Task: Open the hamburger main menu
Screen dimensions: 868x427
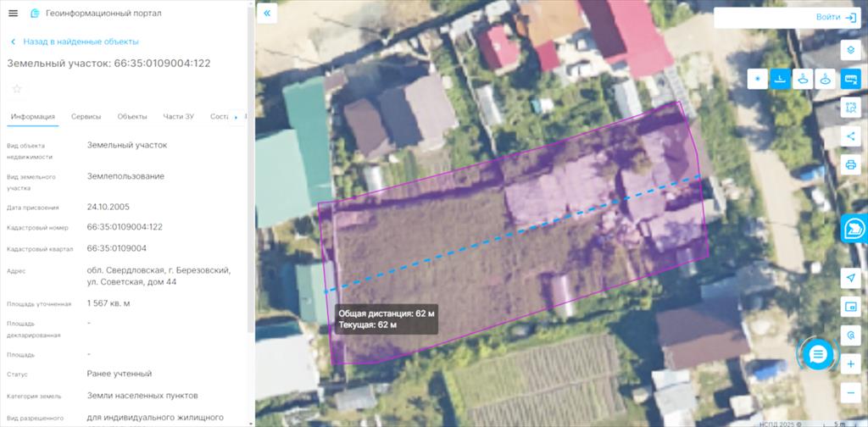Action: coord(14,14)
